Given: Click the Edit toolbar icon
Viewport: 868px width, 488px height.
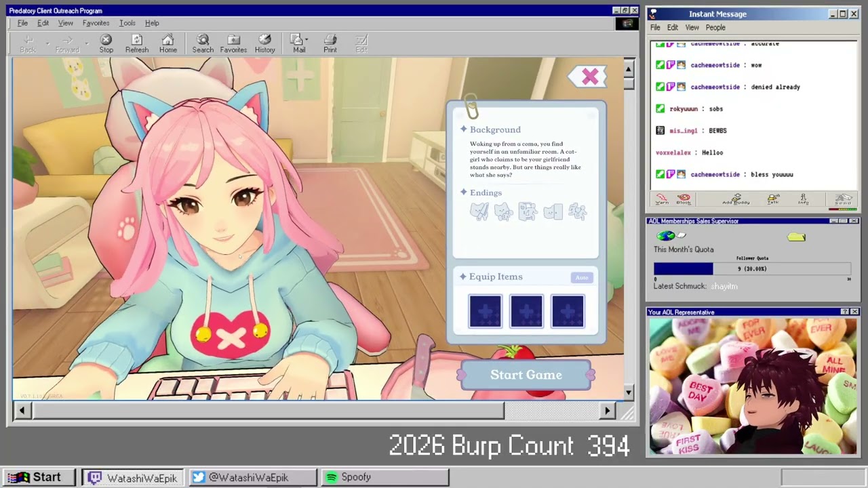Looking at the screenshot, I should pos(361,44).
